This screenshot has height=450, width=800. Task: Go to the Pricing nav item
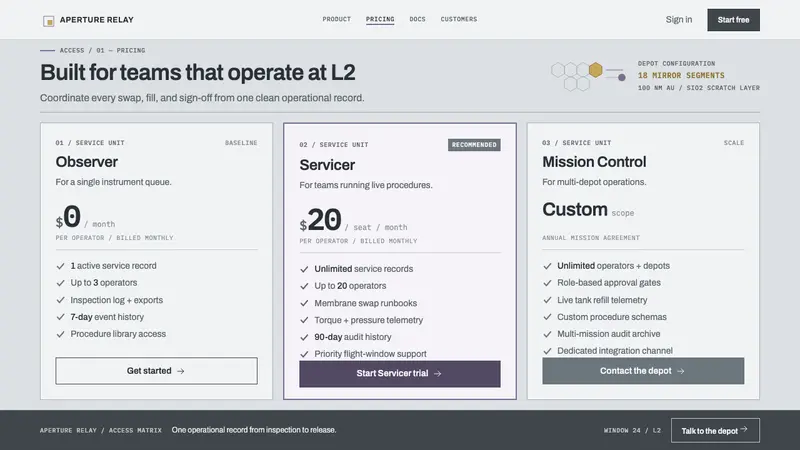coord(380,19)
